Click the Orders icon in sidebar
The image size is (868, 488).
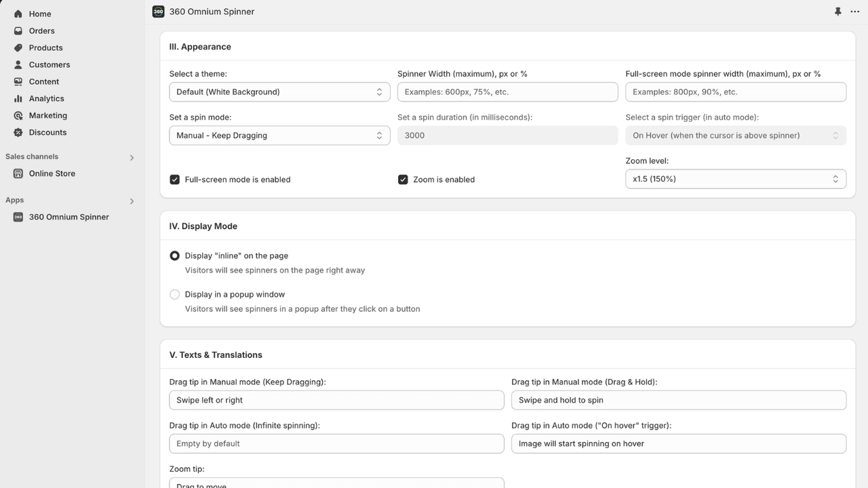18,30
